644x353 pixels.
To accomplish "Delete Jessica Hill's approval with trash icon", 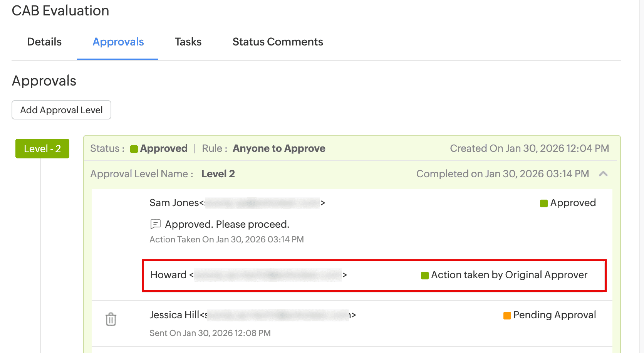I will (x=111, y=319).
